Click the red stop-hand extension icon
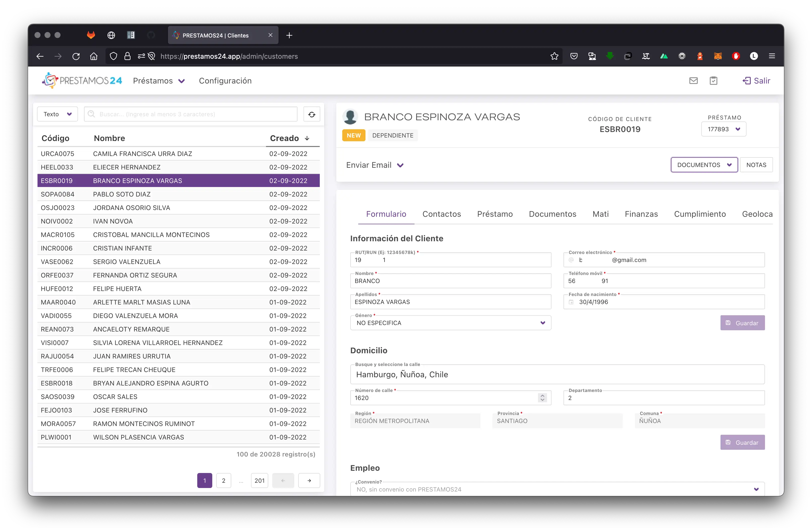 tap(736, 56)
